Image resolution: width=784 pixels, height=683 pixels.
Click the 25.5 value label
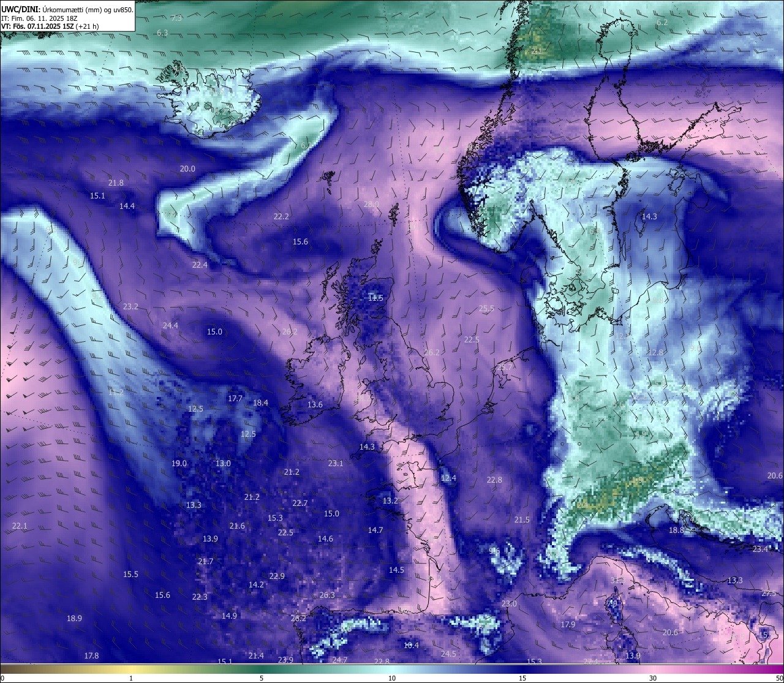tap(486, 308)
